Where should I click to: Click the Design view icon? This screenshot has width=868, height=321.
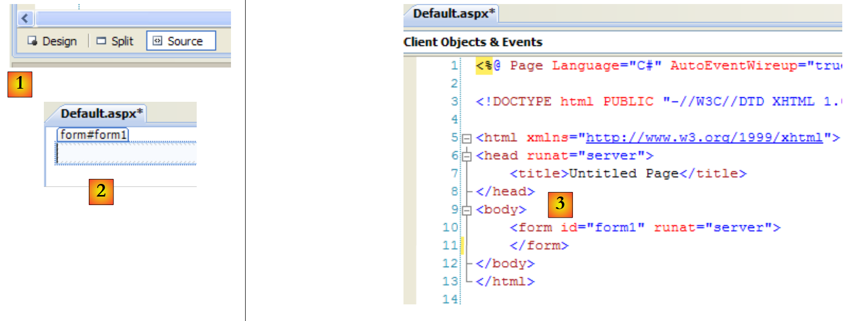33,41
